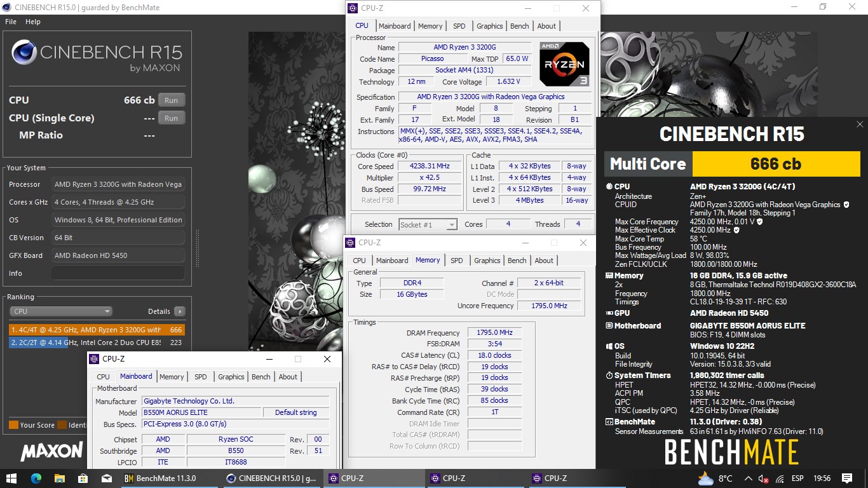Open File Explorer from the taskbar
This screenshot has width=868, height=488.
click(x=60, y=478)
